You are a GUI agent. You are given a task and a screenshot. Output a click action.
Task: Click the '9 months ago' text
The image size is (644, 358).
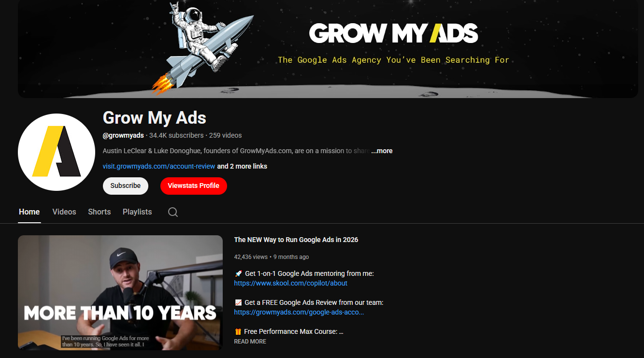[x=291, y=257]
